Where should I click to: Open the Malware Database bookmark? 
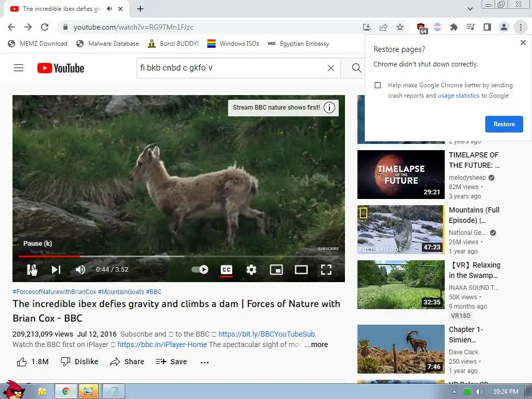[108, 44]
